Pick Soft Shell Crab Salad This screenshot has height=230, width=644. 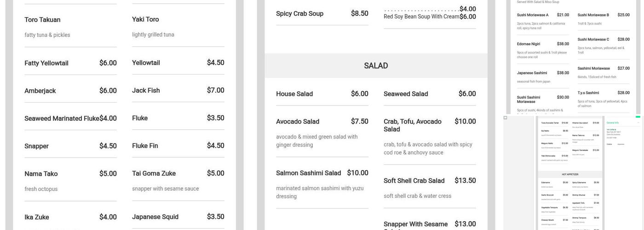coord(414,181)
